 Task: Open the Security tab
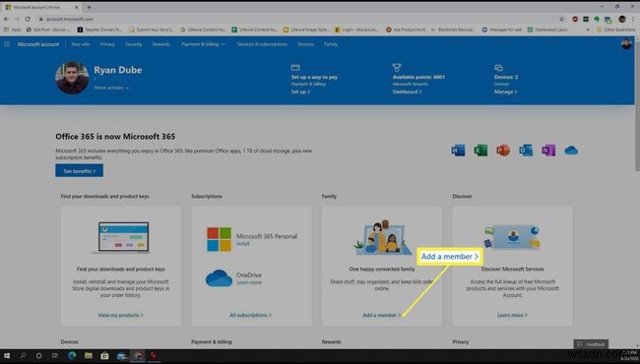[134, 44]
